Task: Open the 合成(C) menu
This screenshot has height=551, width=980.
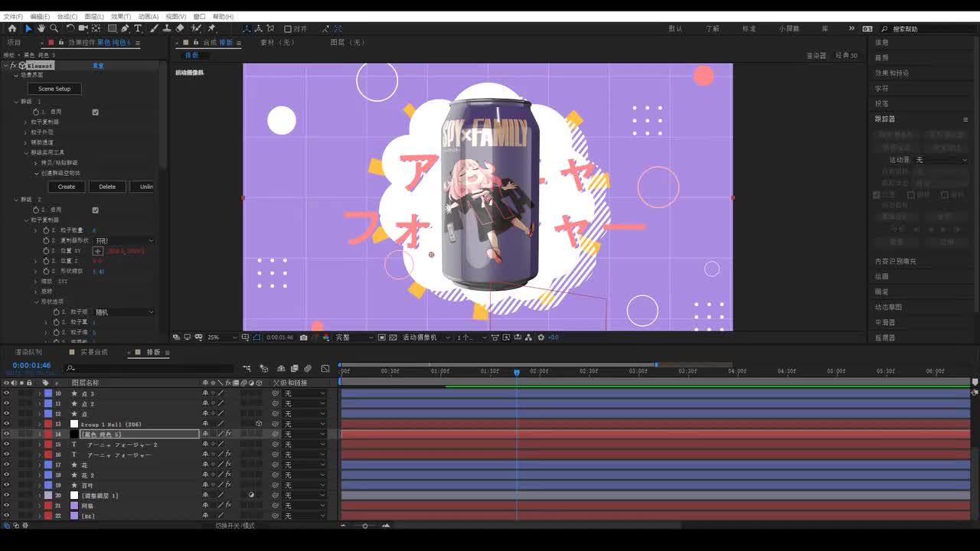Action: click(x=67, y=16)
